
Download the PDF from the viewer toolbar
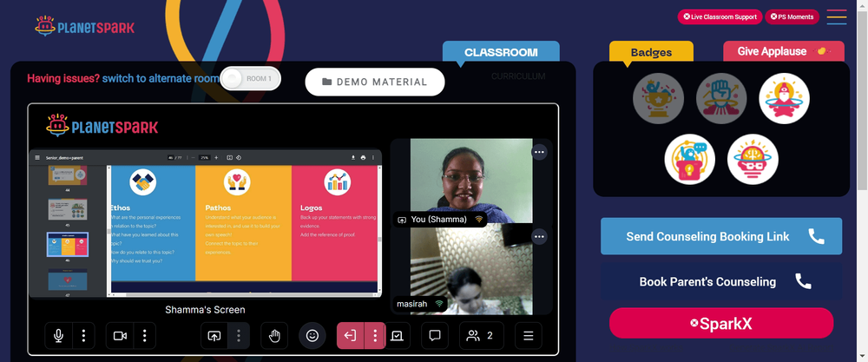tap(353, 158)
